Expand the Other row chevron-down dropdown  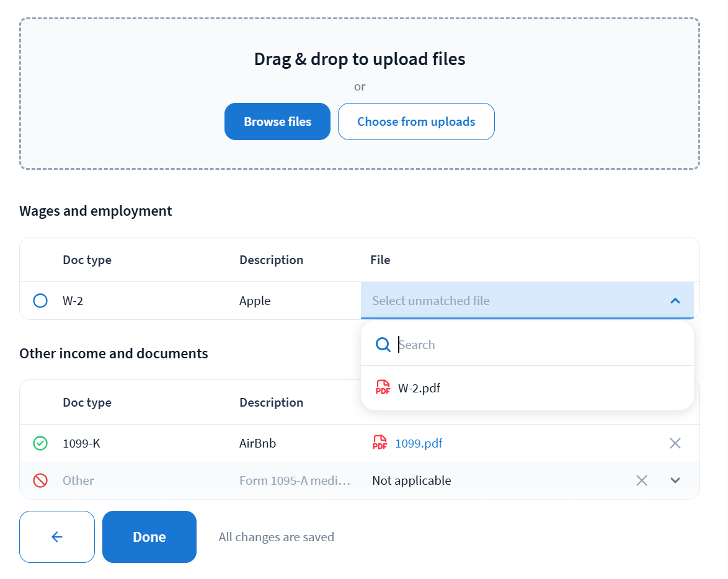click(675, 480)
